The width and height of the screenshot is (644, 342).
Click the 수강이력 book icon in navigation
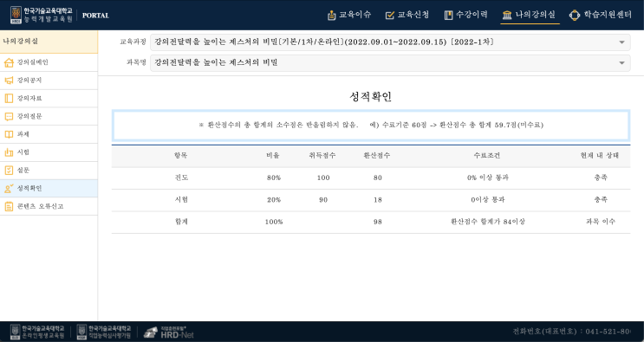(x=448, y=16)
